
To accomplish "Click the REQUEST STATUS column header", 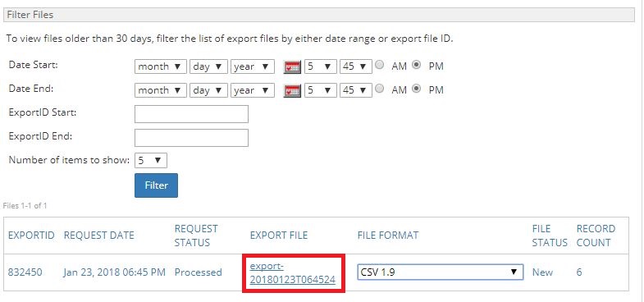I will coord(196,236).
